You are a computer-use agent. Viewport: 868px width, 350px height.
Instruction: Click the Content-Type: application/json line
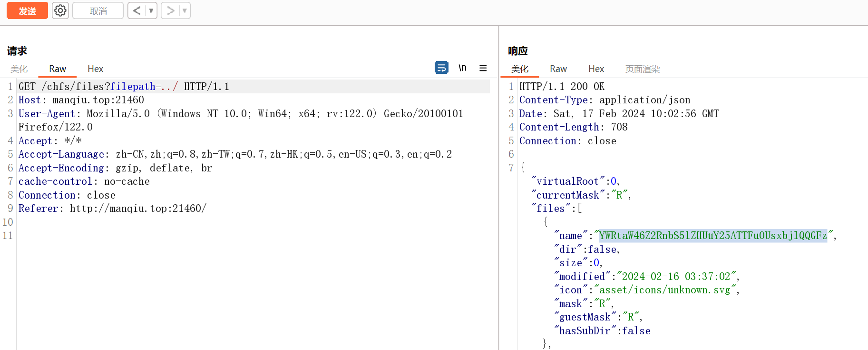coord(605,100)
